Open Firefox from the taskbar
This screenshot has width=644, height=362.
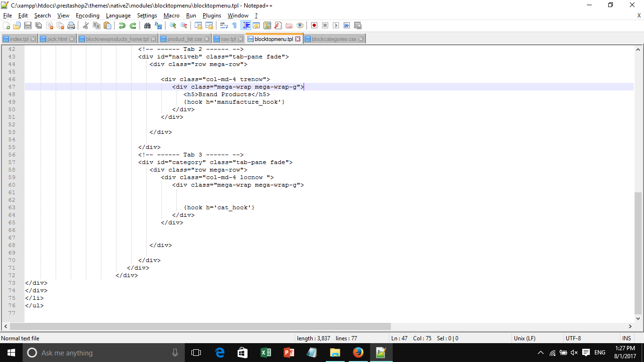358,353
